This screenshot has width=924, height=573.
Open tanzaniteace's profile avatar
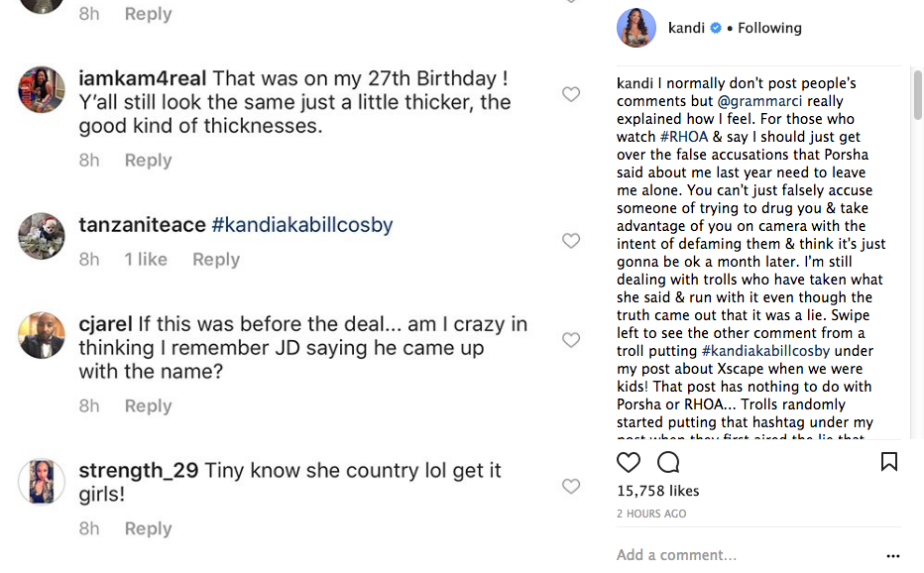[42, 237]
